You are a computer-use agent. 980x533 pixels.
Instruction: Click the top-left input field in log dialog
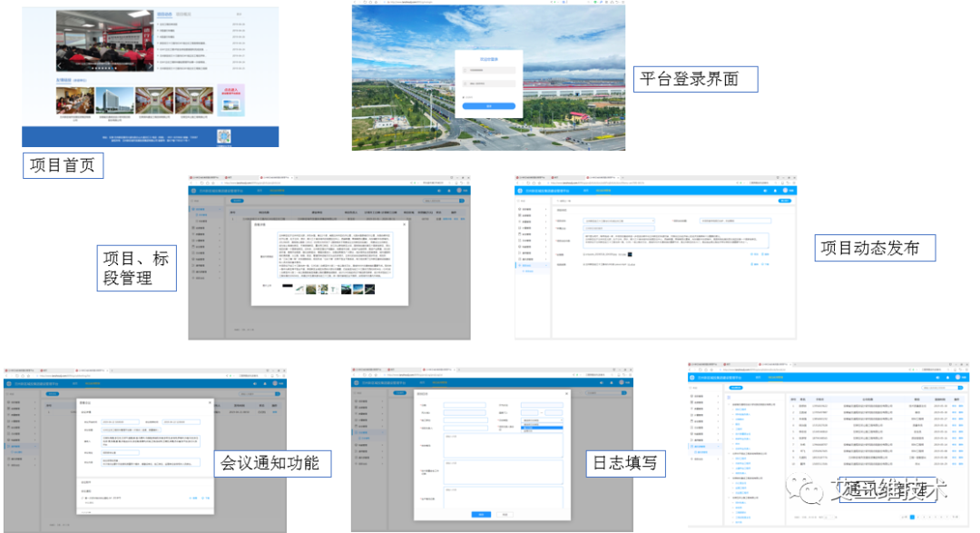[x=465, y=405]
